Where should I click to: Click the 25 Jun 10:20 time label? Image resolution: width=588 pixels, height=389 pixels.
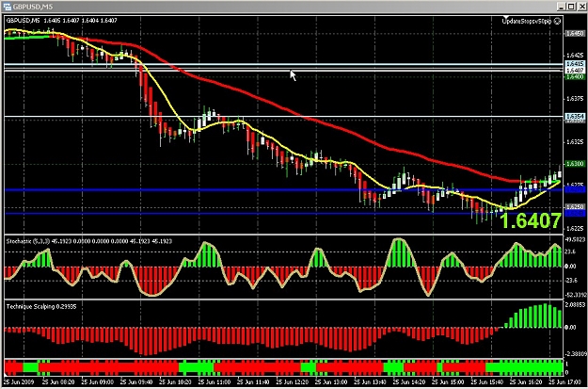(x=174, y=381)
